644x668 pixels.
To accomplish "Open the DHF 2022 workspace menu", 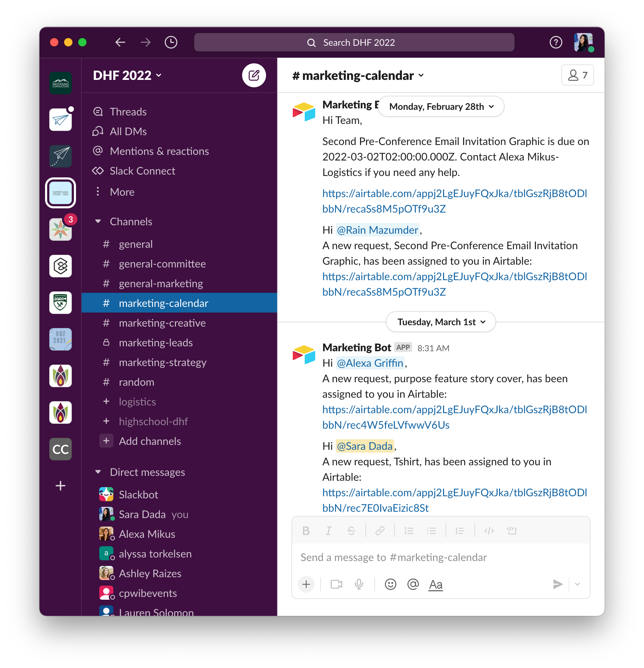I will click(127, 75).
